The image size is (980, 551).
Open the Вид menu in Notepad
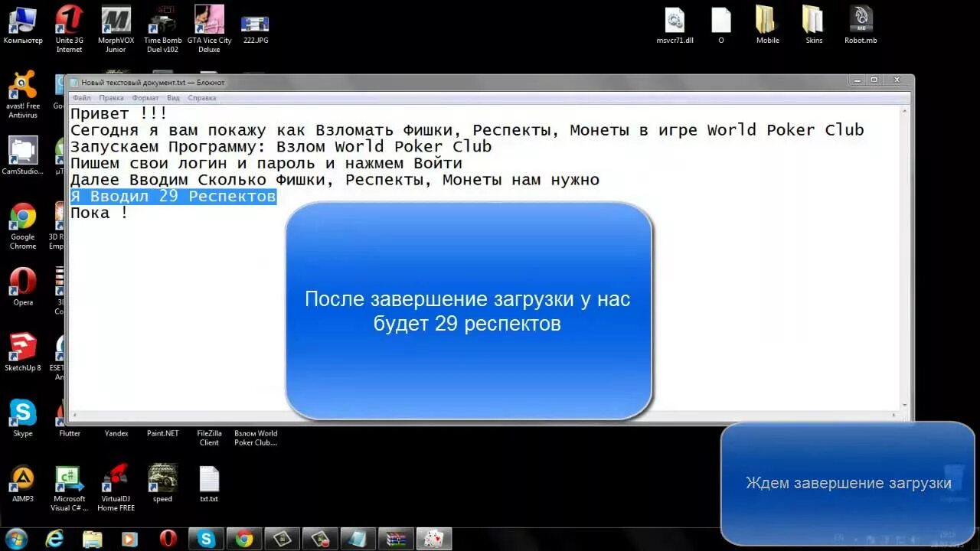tap(174, 98)
